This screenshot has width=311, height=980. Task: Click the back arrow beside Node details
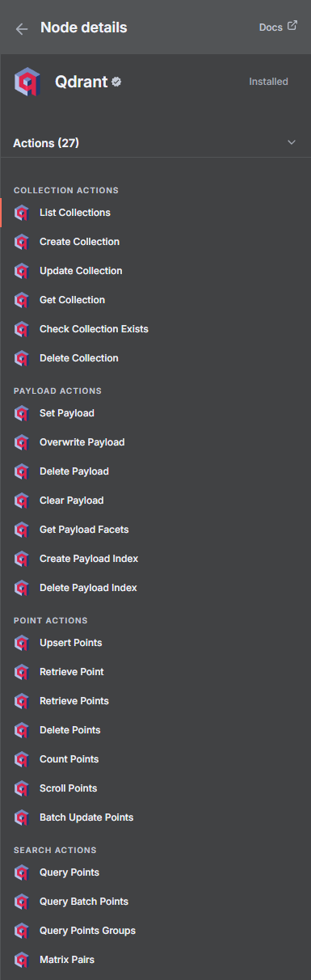click(x=22, y=28)
